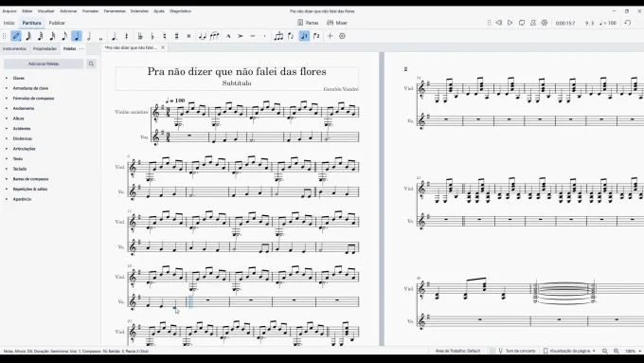The height and width of the screenshot is (363, 644).
Task: Search palettes with magnifier icon
Action: [91, 64]
